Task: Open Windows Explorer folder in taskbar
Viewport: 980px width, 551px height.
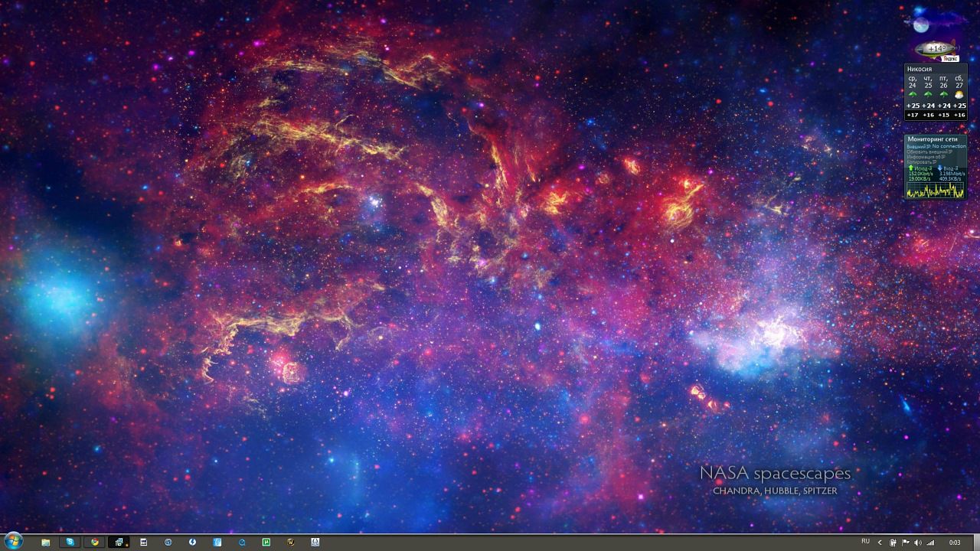Action: point(46,542)
